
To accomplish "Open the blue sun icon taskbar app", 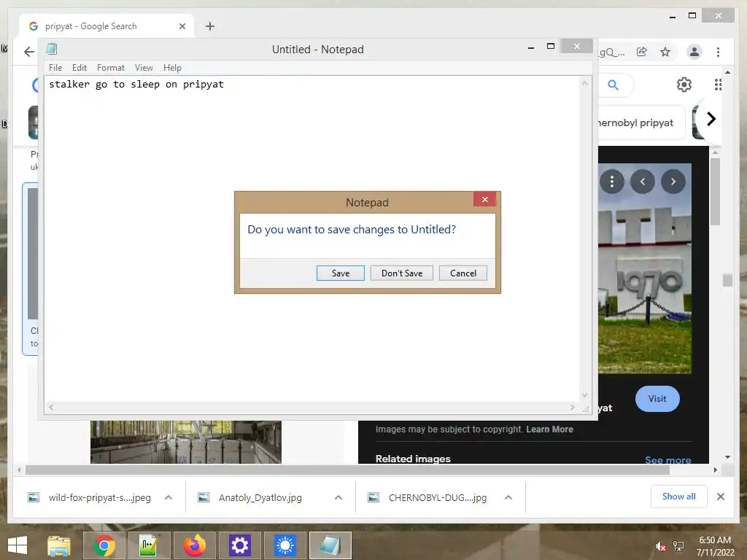I will pos(285,545).
